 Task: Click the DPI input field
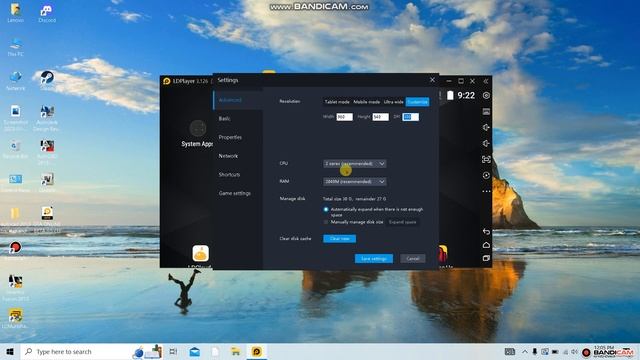point(411,117)
